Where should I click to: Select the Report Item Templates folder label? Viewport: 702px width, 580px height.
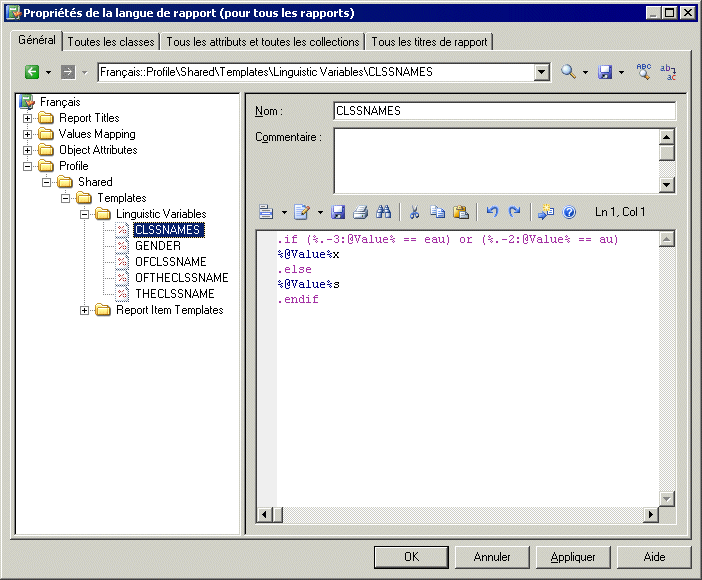(170, 310)
